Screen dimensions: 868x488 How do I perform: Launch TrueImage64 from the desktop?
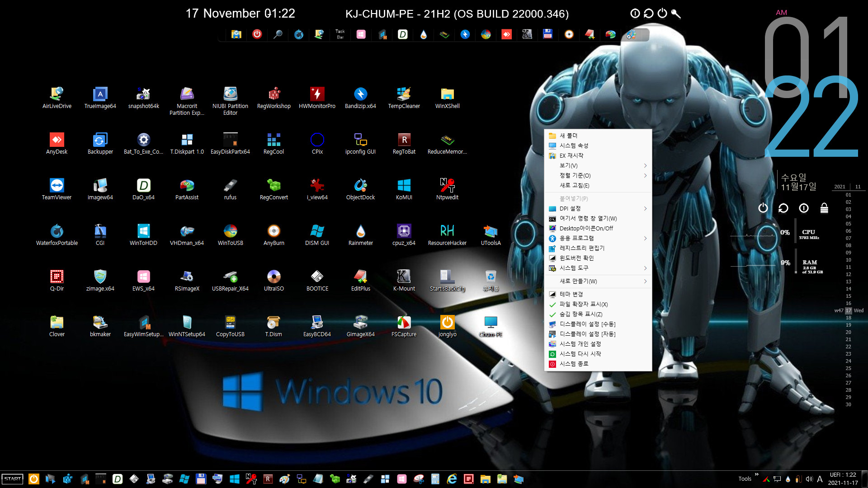click(100, 98)
